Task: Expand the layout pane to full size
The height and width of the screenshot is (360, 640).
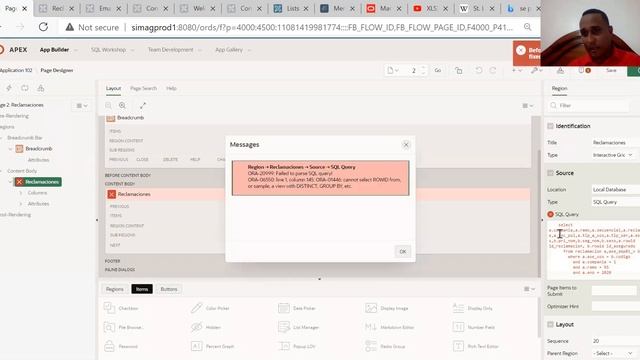Action: 143,106
